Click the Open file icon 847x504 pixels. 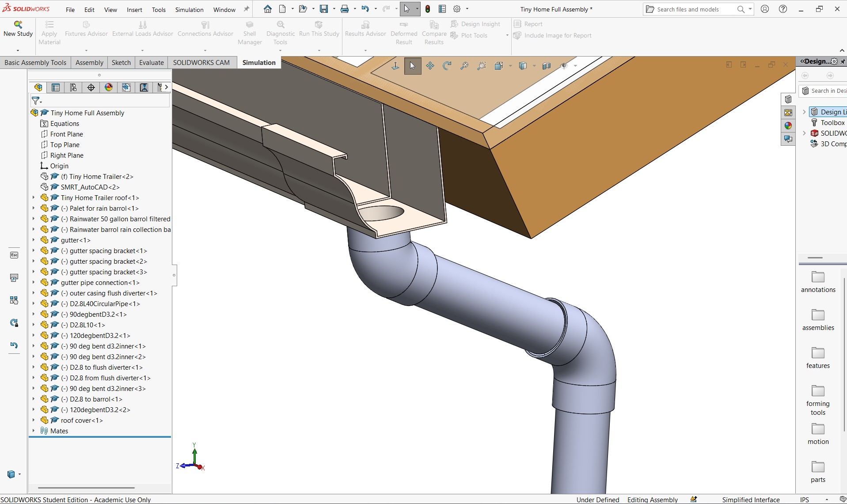[x=303, y=9]
